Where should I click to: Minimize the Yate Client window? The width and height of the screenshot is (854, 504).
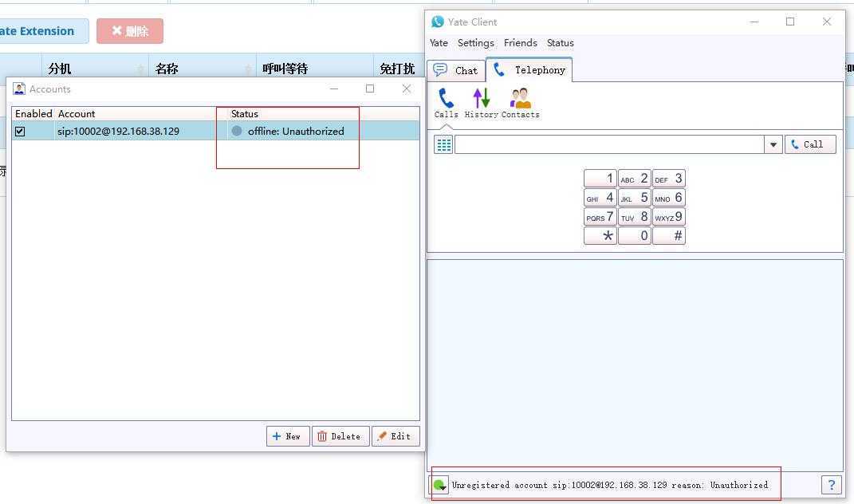tap(754, 22)
